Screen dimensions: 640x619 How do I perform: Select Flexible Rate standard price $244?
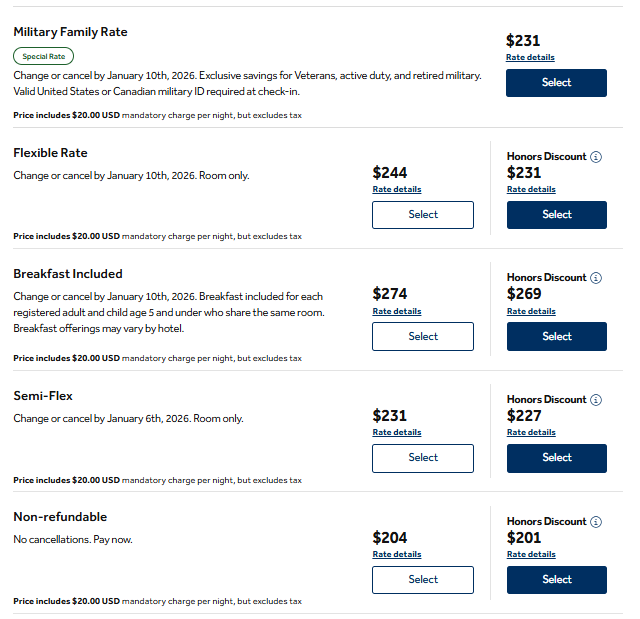[x=423, y=215]
